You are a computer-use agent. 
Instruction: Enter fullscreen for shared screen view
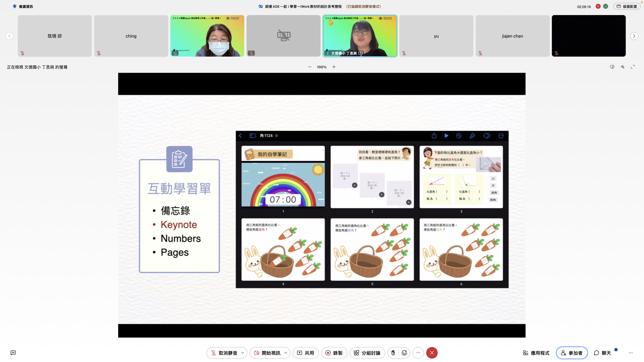[633, 67]
